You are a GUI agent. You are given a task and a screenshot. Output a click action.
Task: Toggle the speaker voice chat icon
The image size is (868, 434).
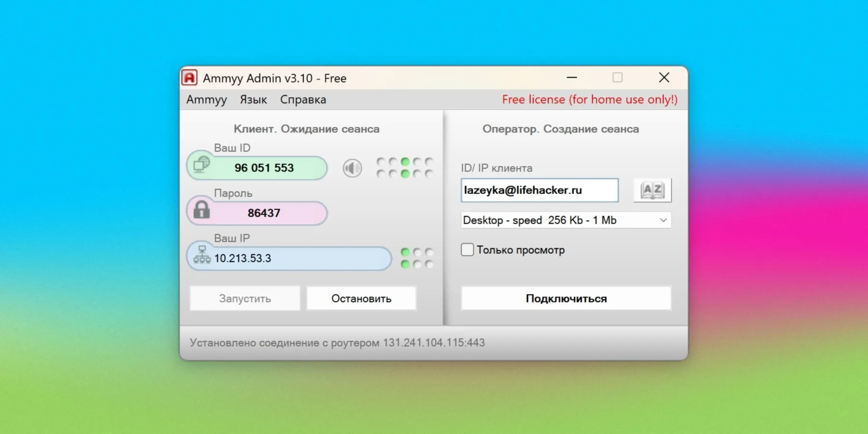(353, 168)
